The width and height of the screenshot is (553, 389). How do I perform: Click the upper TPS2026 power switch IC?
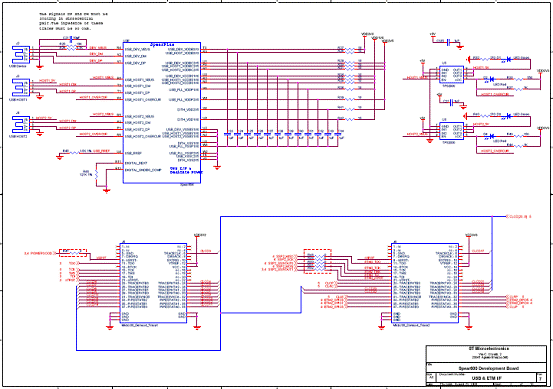tap(451, 74)
